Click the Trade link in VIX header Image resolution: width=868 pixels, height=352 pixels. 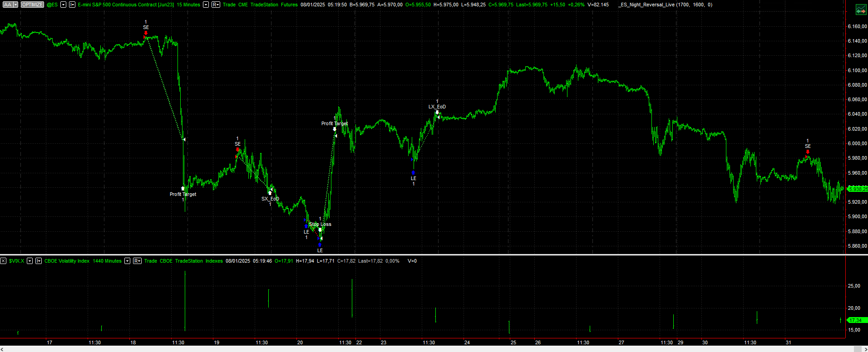point(150,261)
